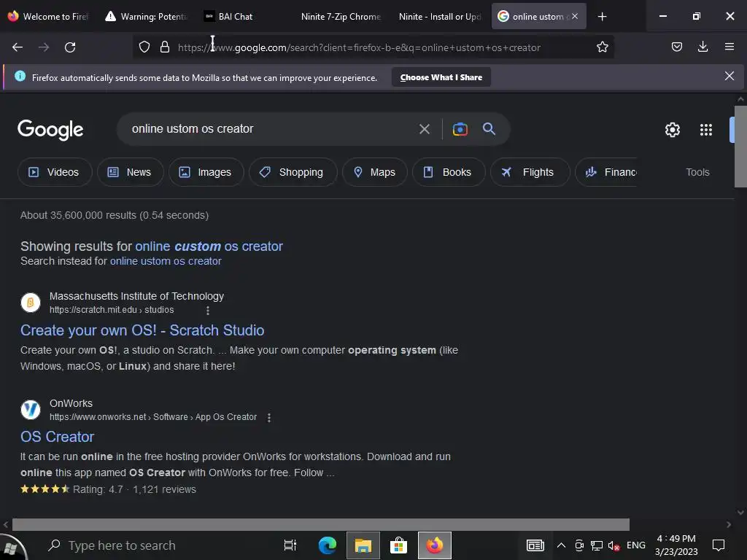The width and height of the screenshot is (747, 560).
Task: Open Google quick settings gear
Action: pyautogui.click(x=672, y=130)
